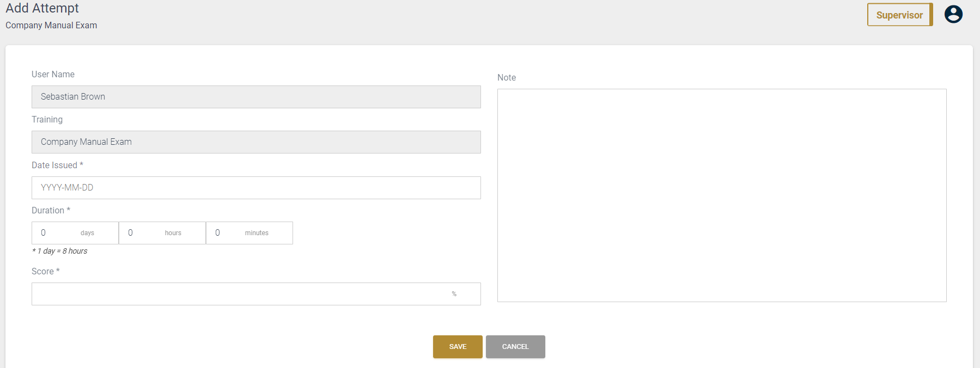Click the 'Note' label
This screenshot has width=980, height=368.
pyautogui.click(x=507, y=77)
